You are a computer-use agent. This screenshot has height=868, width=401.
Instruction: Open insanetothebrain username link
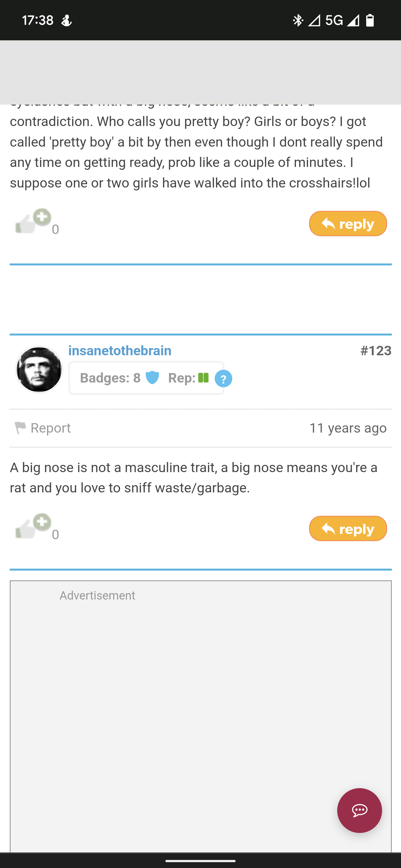point(120,351)
